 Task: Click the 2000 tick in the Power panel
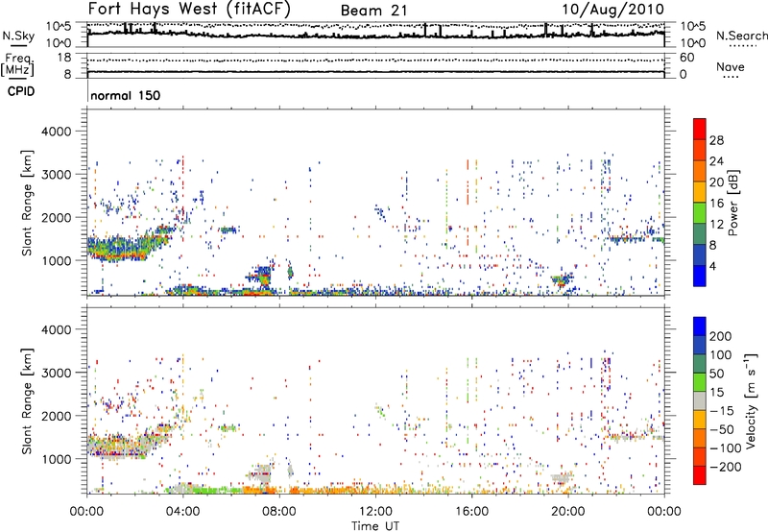57,217
